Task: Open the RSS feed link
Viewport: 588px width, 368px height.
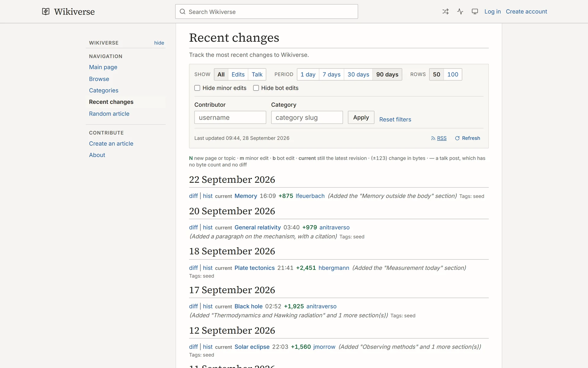Action: pyautogui.click(x=442, y=138)
